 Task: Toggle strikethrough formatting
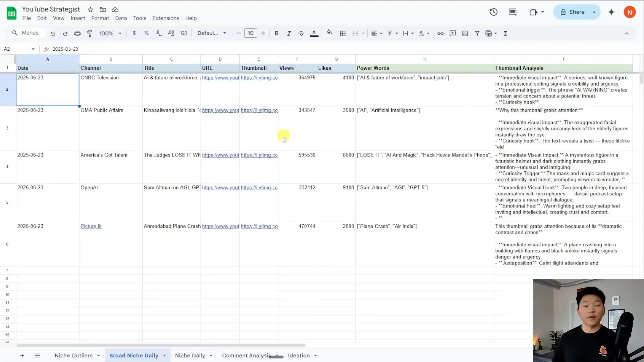point(301,33)
